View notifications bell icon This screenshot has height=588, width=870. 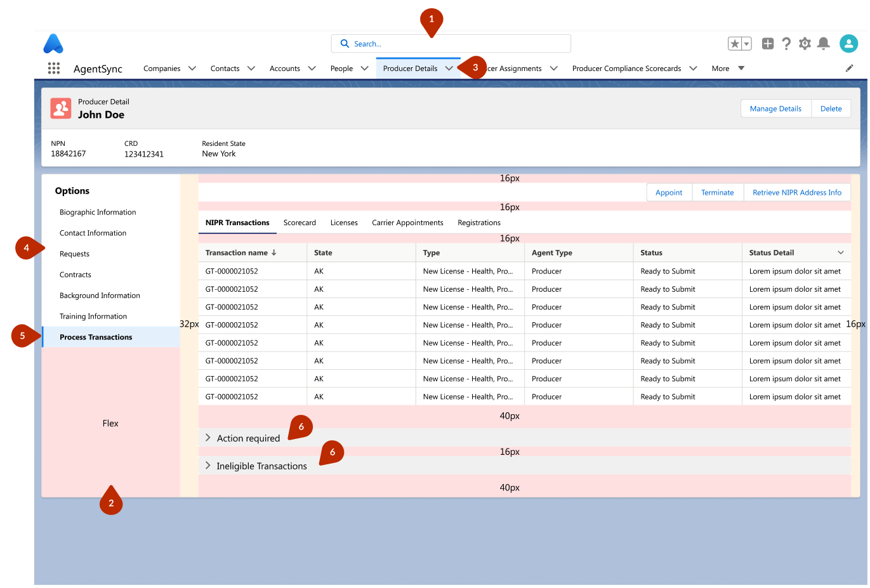point(824,44)
